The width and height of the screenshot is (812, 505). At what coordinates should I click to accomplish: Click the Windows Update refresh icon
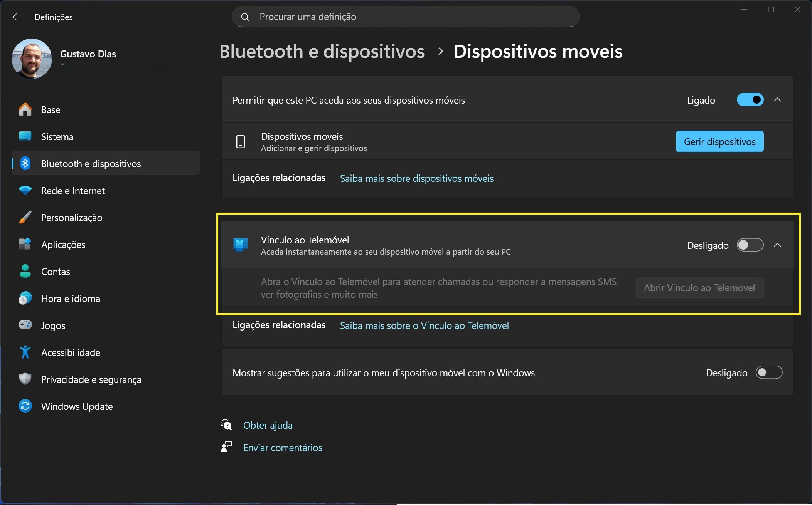coord(25,406)
